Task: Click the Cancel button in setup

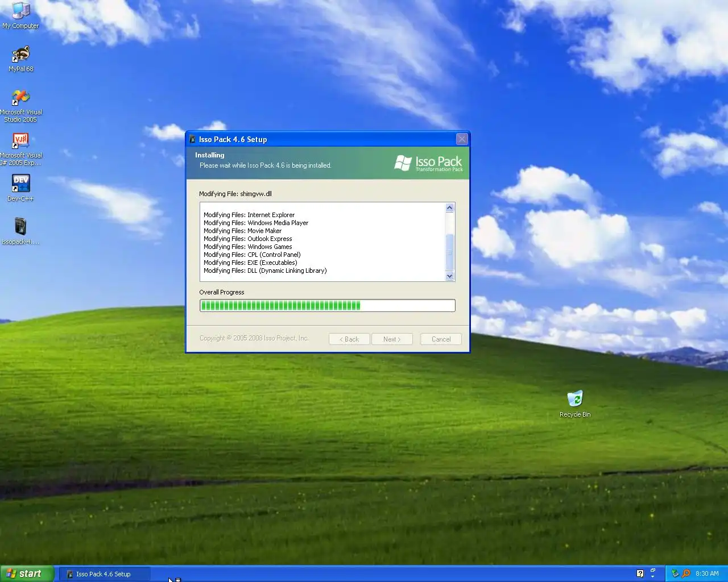Action: (441, 339)
